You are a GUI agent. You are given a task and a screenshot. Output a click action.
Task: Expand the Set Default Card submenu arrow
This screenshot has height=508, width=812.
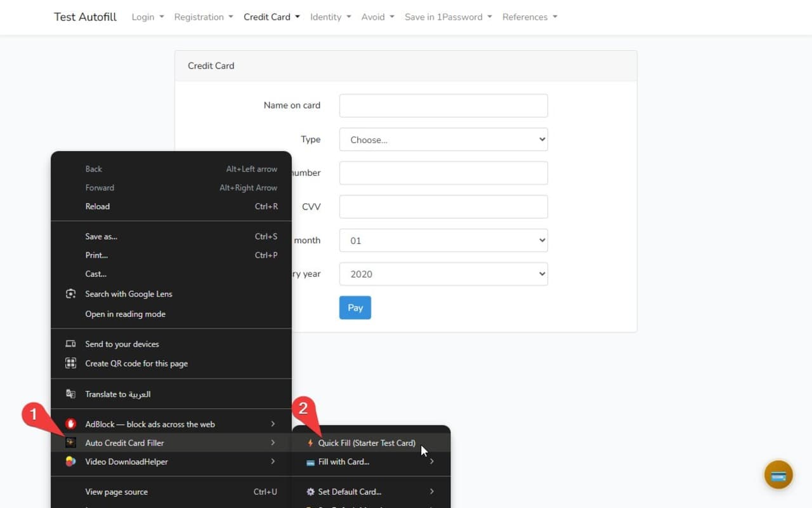click(432, 491)
